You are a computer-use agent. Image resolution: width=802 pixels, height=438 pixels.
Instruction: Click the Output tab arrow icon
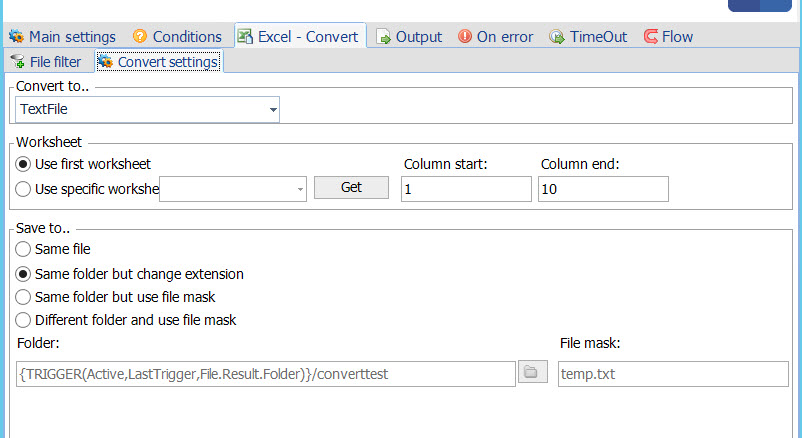tap(383, 37)
